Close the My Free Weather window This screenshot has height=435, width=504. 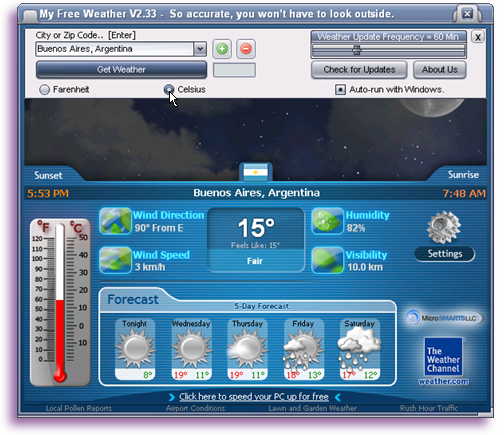(467, 14)
